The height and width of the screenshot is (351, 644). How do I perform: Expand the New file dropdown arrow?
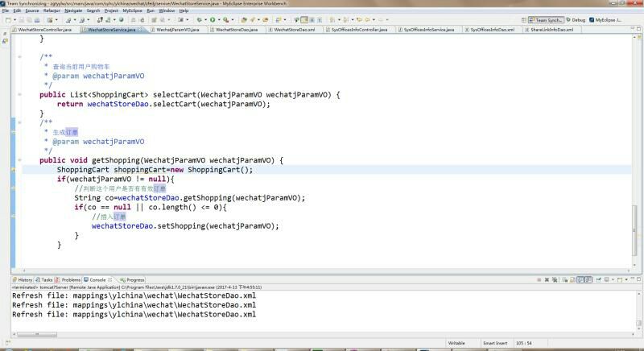(14, 19)
